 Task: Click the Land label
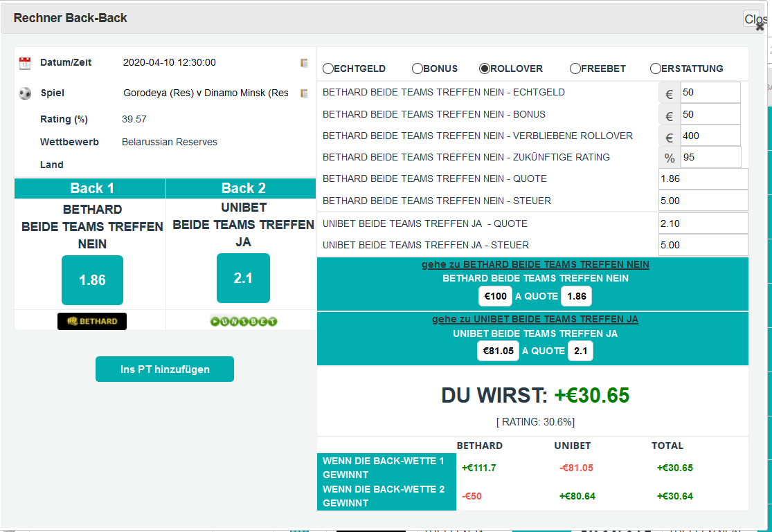coord(52,165)
